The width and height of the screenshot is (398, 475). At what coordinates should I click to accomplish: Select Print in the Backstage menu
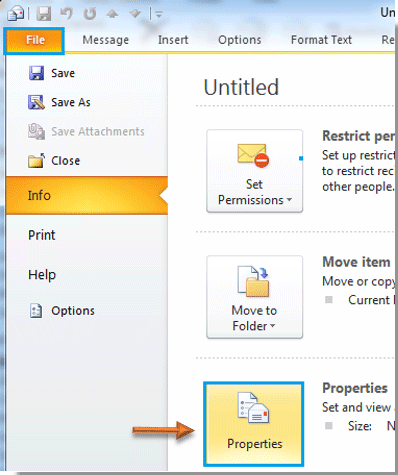pyautogui.click(x=42, y=235)
